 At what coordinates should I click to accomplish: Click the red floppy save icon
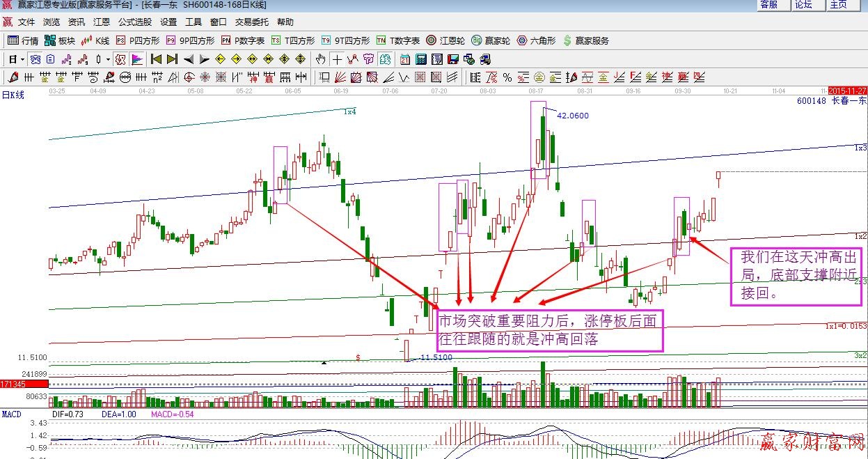453,59
